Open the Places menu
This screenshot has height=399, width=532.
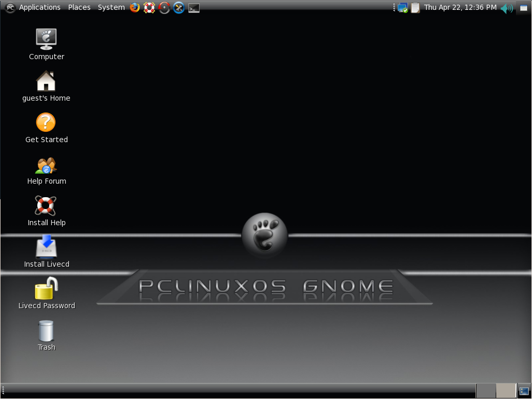pyautogui.click(x=79, y=7)
